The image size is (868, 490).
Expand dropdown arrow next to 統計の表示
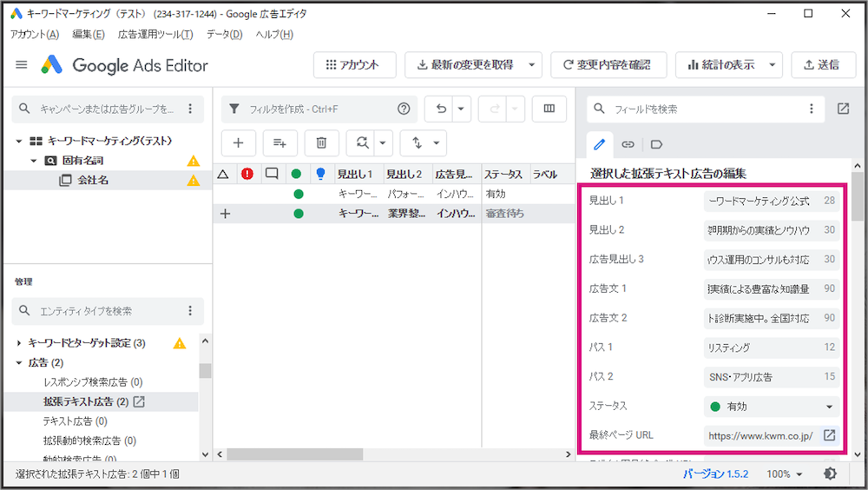click(773, 65)
